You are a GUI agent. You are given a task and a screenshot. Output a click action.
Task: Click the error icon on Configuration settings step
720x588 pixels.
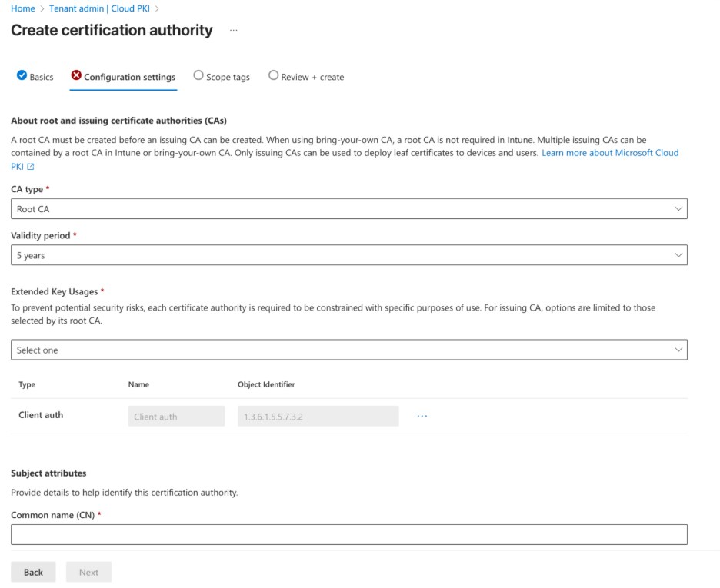pos(76,76)
